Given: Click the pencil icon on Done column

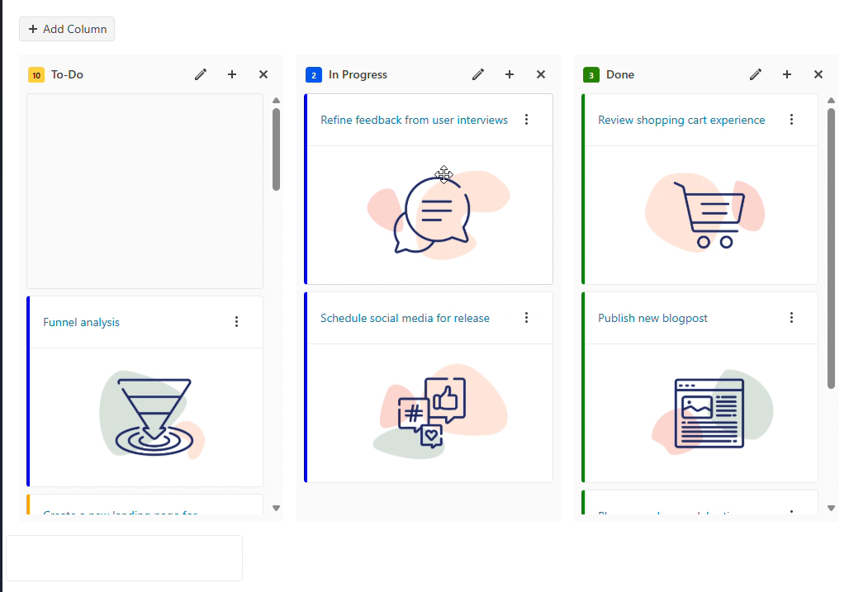Looking at the screenshot, I should tap(756, 74).
